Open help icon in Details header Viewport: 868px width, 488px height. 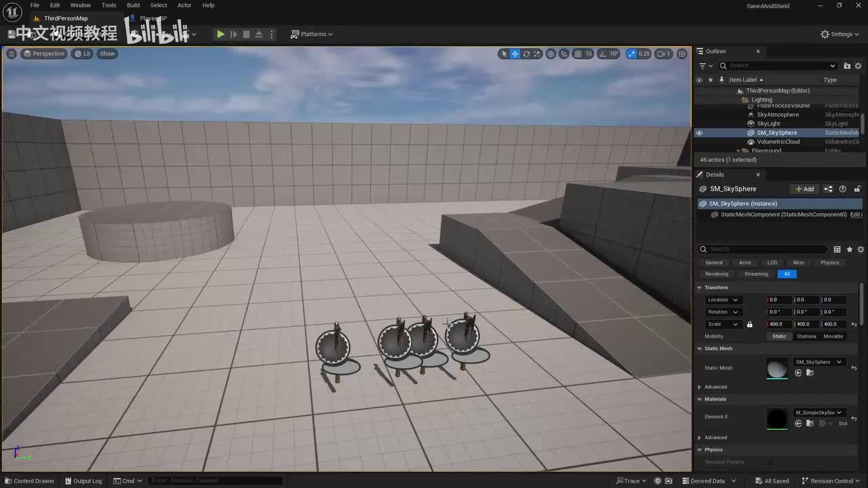pyautogui.click(x=843, y=189)
